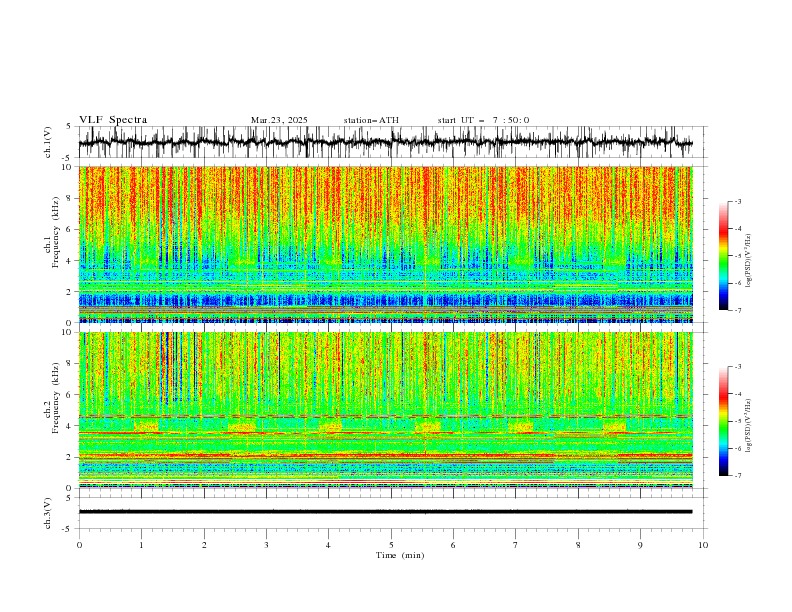Click the "-7" label on lower colorbar
The width and height of the screenshot is (792, 612).
pyautogui.click(x=738, y=476)
